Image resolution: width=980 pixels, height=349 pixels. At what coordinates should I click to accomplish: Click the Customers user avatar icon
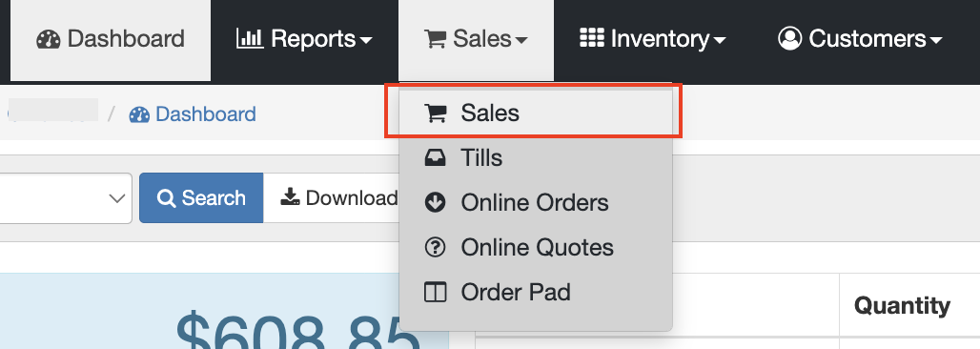(790, 38)
